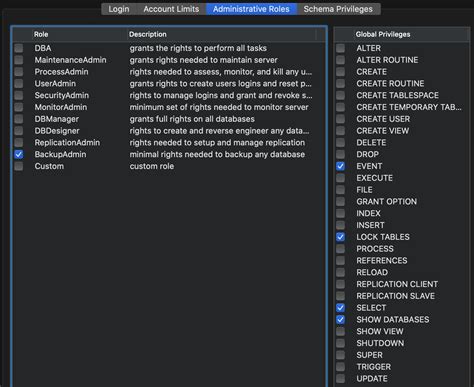The image size is (474, 387).
Task: Select the BackupAdmin role name
Action: 60,154
